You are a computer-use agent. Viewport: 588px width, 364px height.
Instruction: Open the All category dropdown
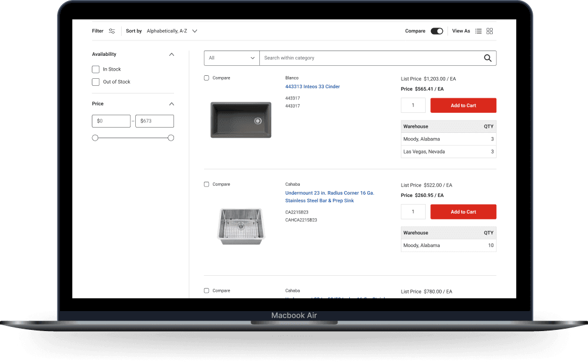pyautogui.click(x=231, y=58)
